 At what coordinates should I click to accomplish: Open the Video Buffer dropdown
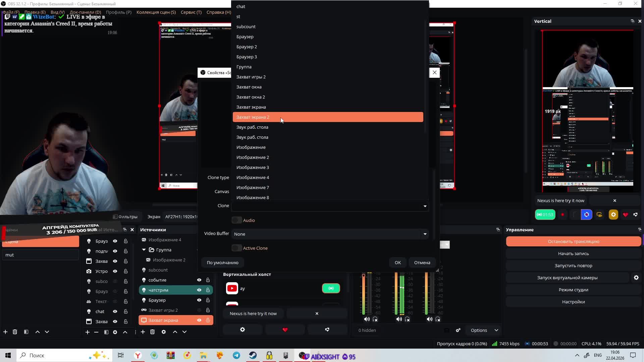point(330,234)
